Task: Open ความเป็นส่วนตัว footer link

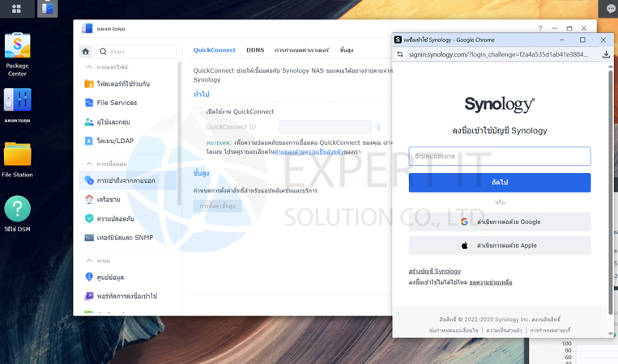Action: click(x=504, y=330)
